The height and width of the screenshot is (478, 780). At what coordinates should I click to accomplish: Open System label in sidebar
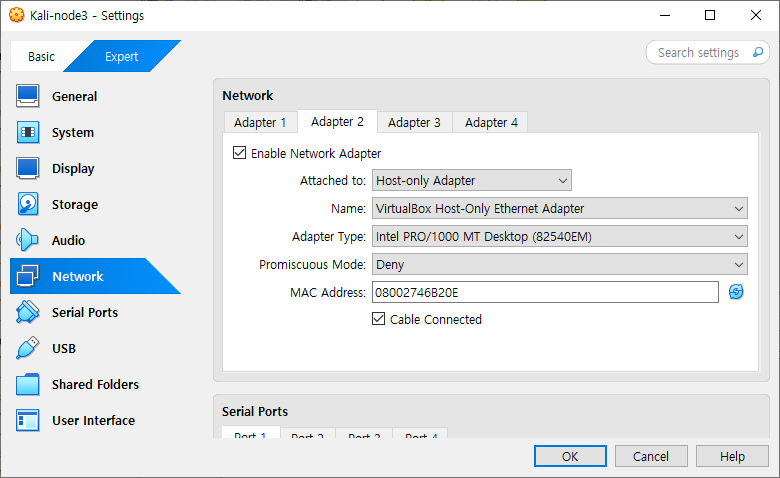coord(73,133)
